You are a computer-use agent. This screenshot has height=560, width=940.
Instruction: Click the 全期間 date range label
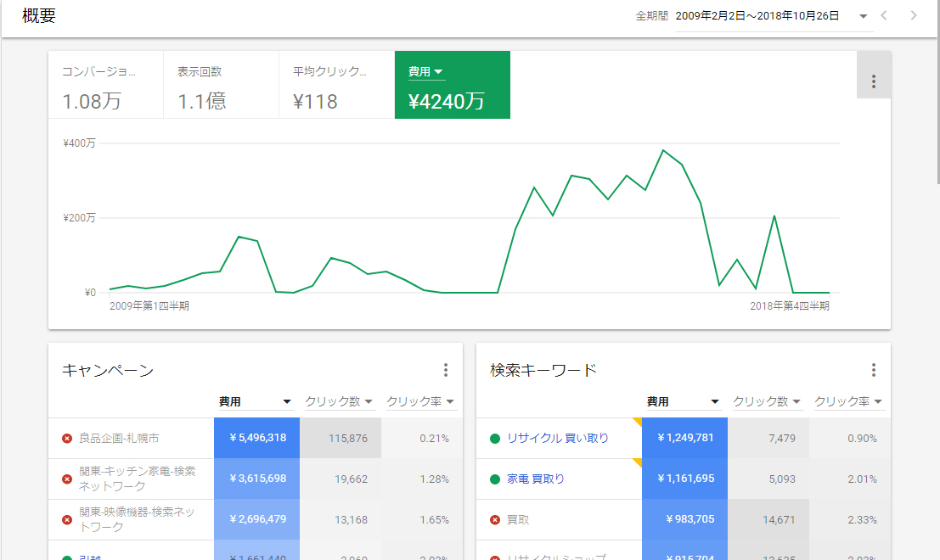click(x=651, y=16)
